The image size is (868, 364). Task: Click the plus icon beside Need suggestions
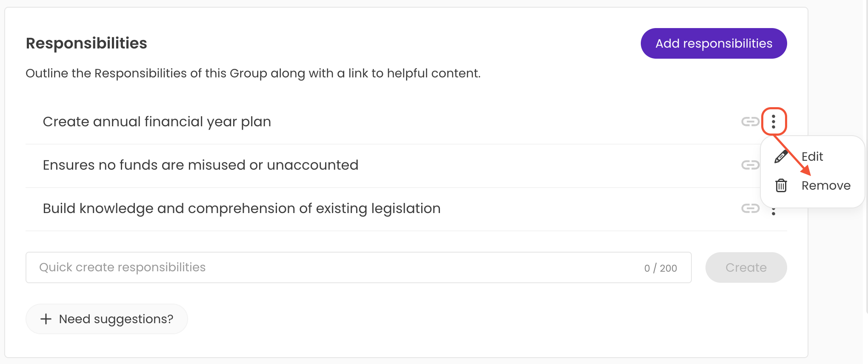tap(46, 319)
